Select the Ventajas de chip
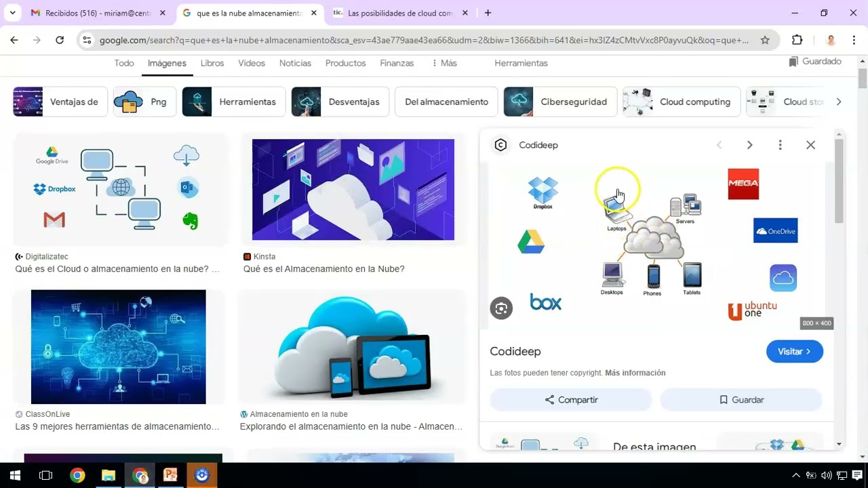The image size is (868, 488). 60,102
